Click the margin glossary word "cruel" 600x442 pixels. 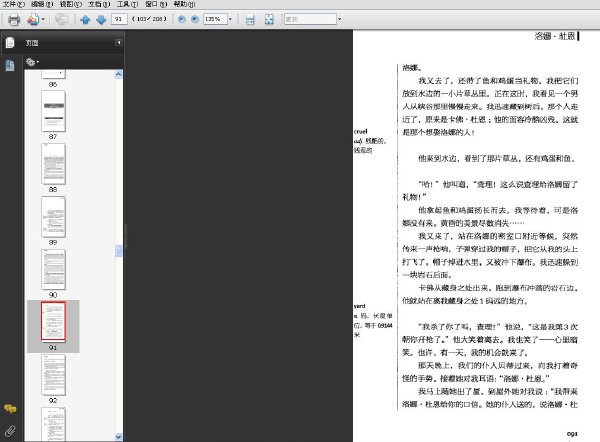(360, 131)
